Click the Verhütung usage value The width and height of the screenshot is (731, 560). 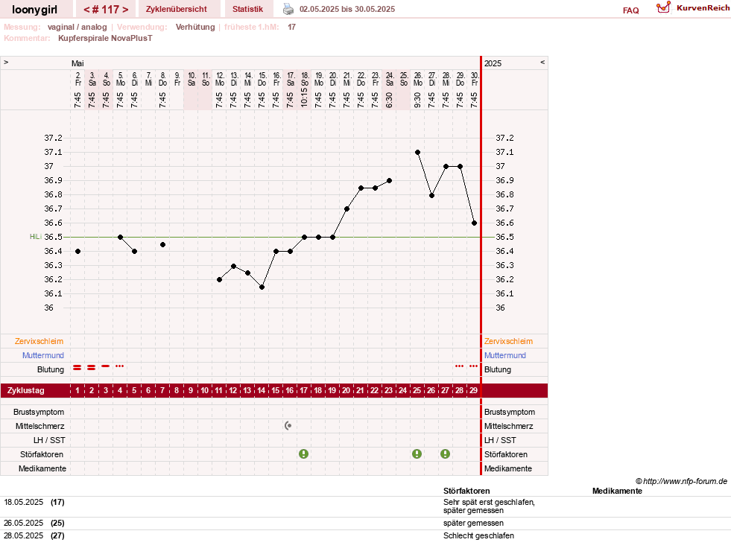click(x=195, y=27)
